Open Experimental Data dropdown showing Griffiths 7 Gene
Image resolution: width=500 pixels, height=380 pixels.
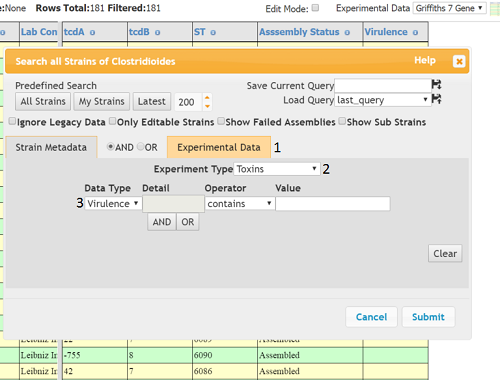tap(449, 8)
